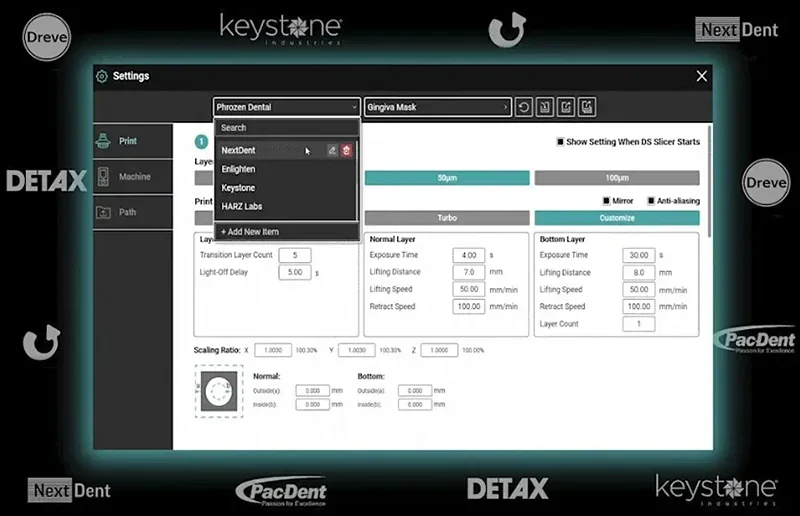Viewport: 800px width, 516px height.
Task: Switch to the Path tab
Action: [133, 212]
